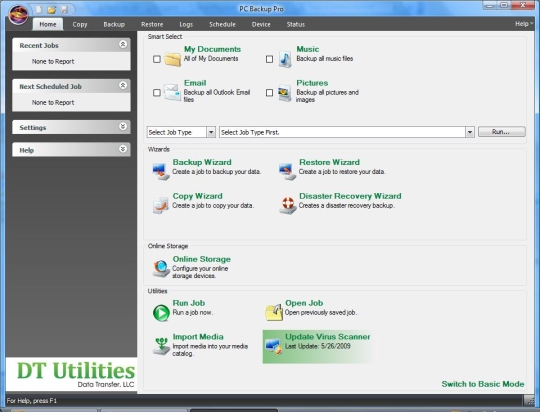Switch to the Restore tab
This screenshot has width=540, height=412.
point(152,24)
